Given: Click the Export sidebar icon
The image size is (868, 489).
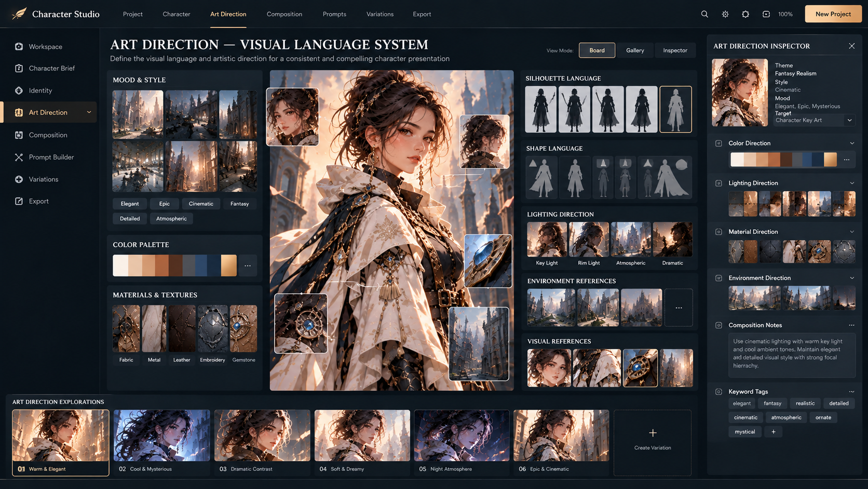Looking at the screenshot, I should [x=19, y=201].
